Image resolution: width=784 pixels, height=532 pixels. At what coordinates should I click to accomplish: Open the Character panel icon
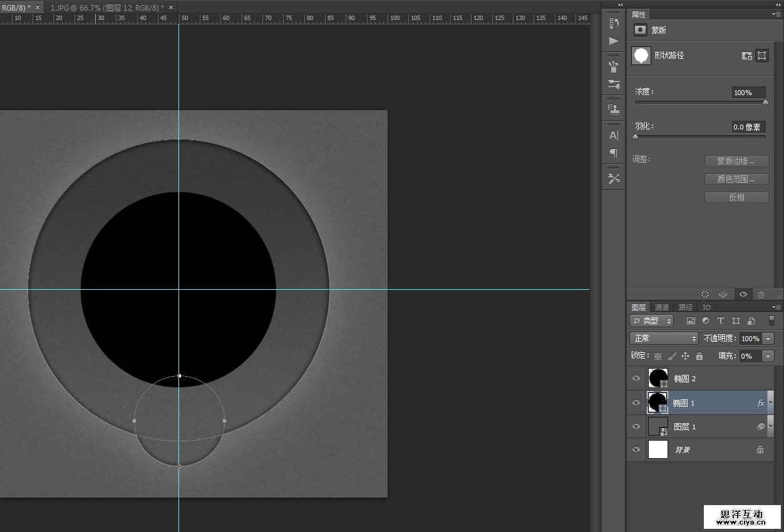point(614,135)
